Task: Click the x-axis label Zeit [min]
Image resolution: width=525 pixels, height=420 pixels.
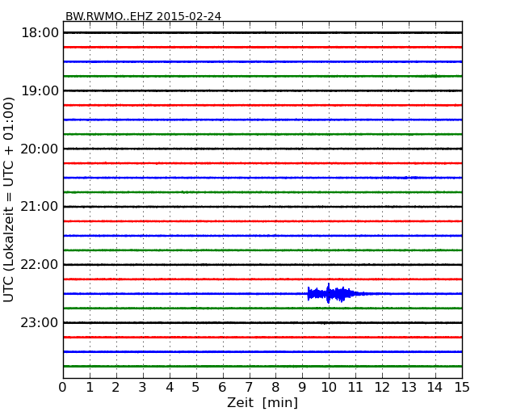Action: [262, 402]
